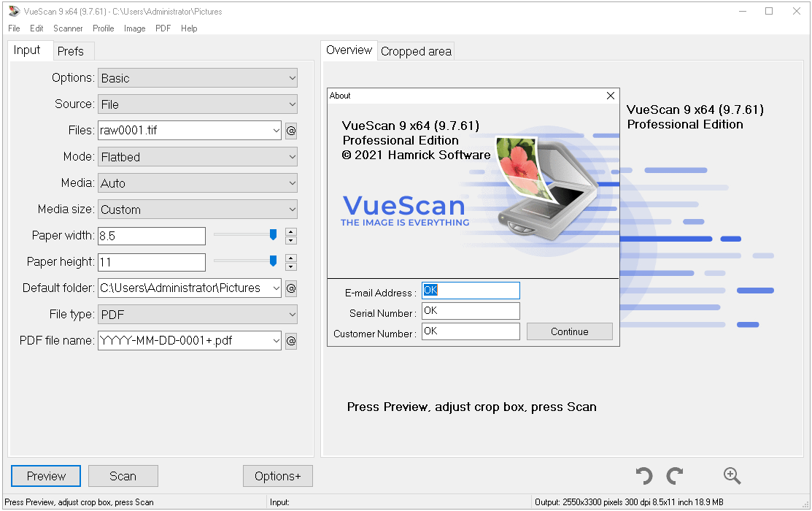Expand the Default folder combo box arrow
Screen dimensions: 812x511
[x=276, y=288]
